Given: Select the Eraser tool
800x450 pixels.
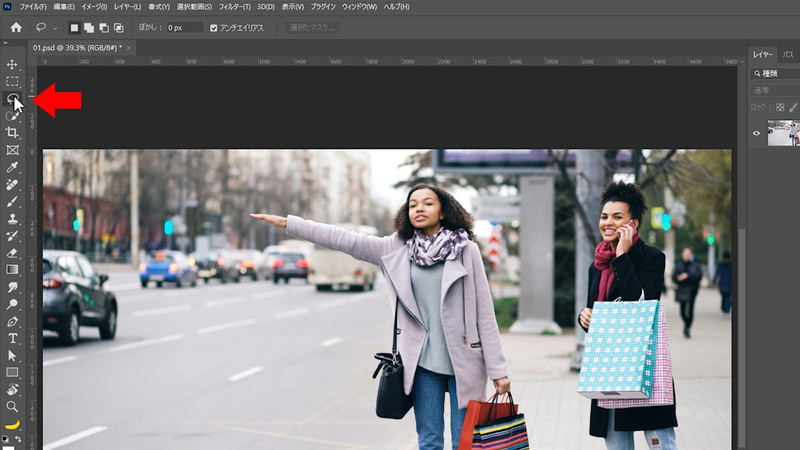Looking at the screenshot, I should (12, 253).
